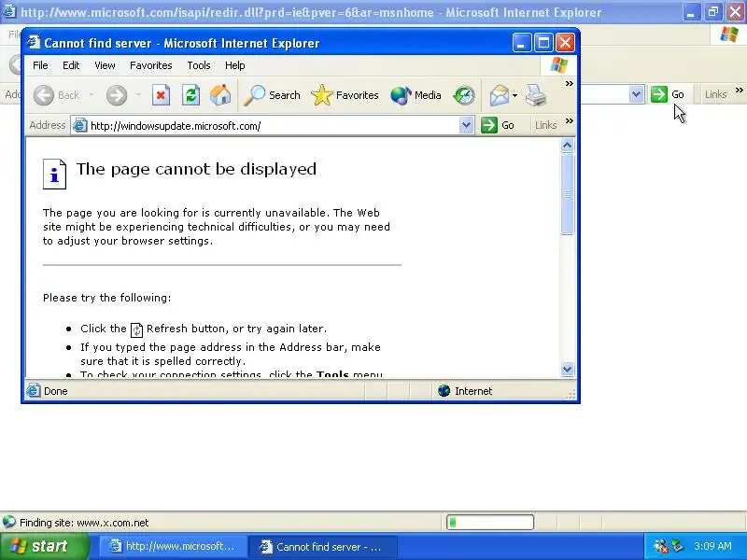Image resolution: width=747 pixels, height=560 pixels.
Task: Click Go button in front window
Action: [498, 125]
